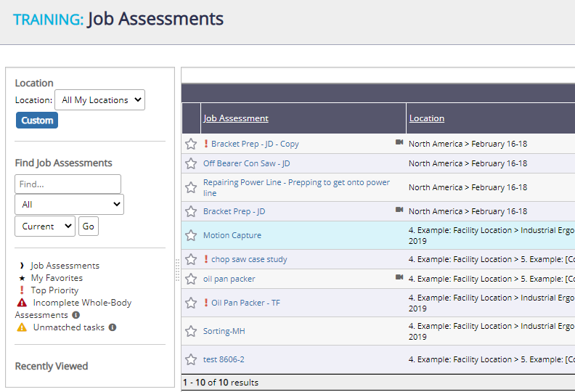
Task: Open chop saw case study link
Action: 249,259
